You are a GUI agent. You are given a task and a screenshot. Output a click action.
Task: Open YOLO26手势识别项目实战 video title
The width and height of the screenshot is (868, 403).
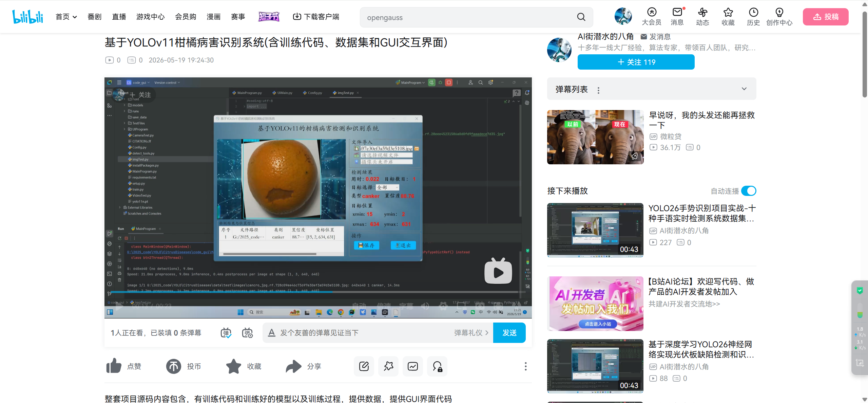702,213
